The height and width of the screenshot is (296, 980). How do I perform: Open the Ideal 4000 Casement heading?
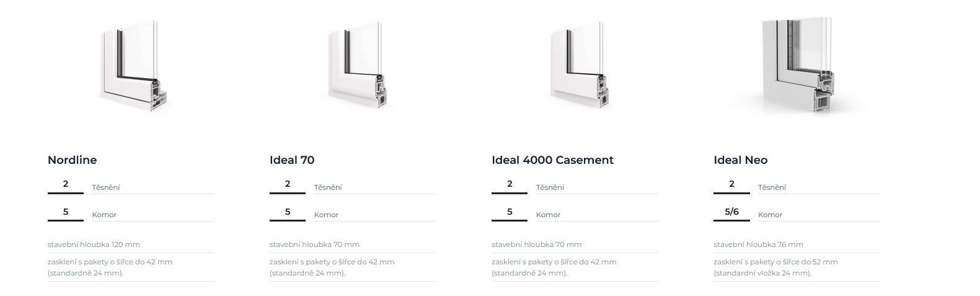(x=552, y=160)
